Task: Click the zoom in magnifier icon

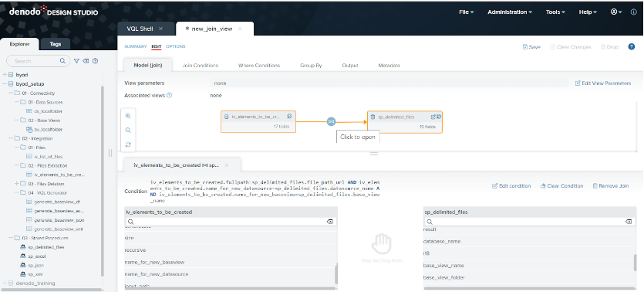Action: [x=128, y=116]
